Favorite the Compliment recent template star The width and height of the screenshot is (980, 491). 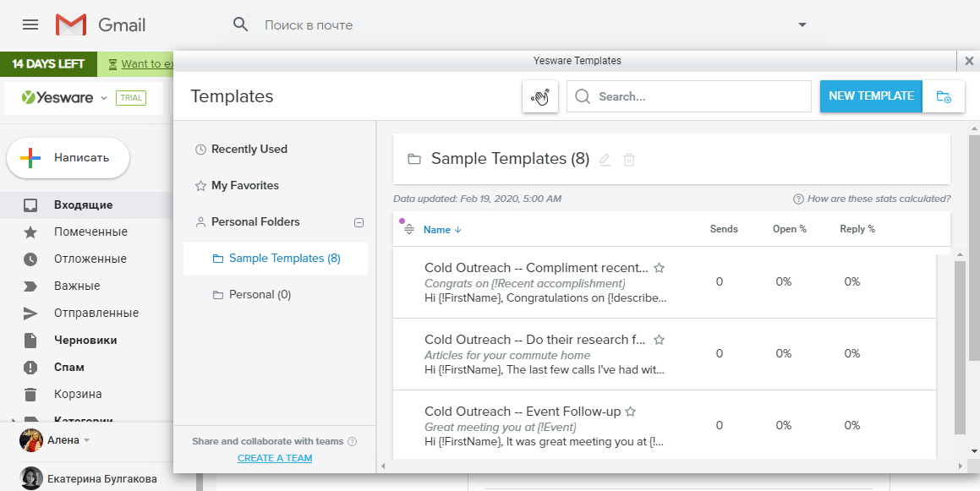pyautogui.click(x=659, y=268)
